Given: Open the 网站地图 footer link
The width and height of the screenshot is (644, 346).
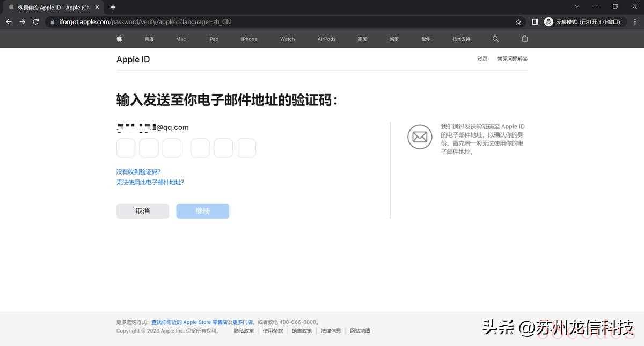Looking at the screenshot, I should pos(360,331).
